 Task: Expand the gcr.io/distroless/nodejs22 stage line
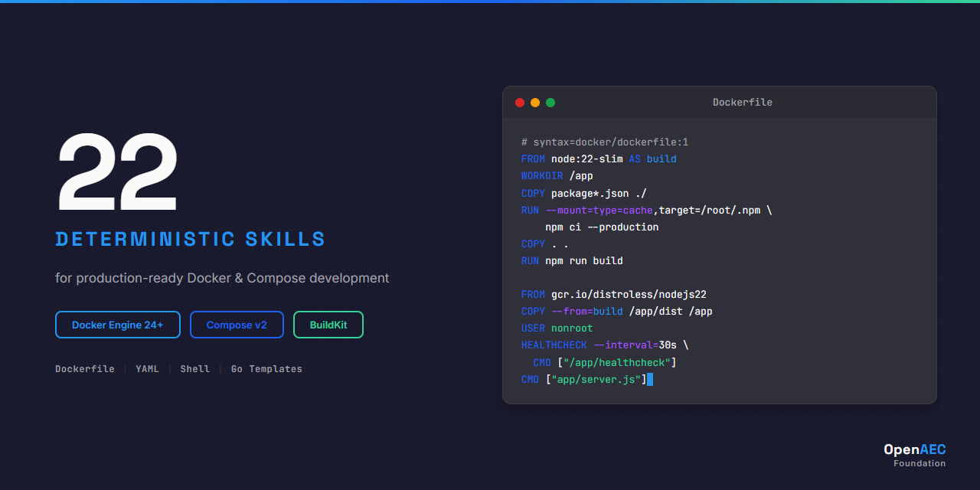tap(612, 294)
